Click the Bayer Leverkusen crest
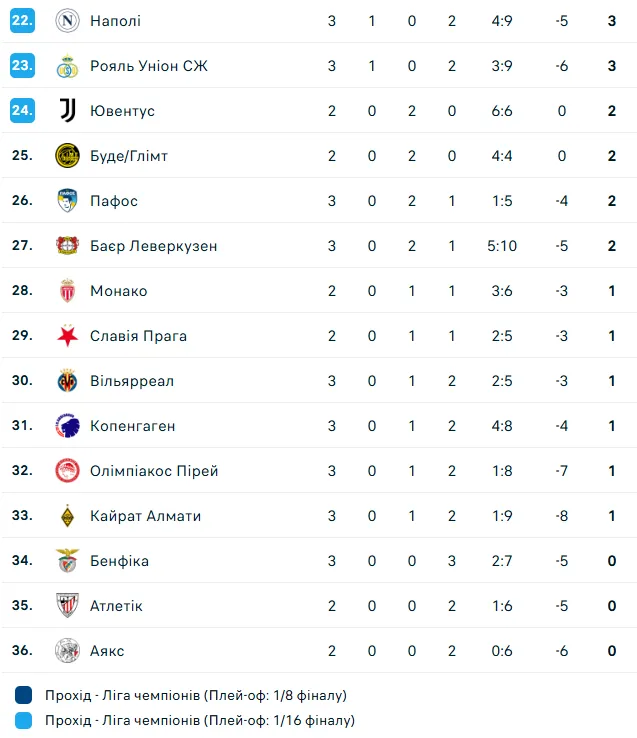 [67, 246]
